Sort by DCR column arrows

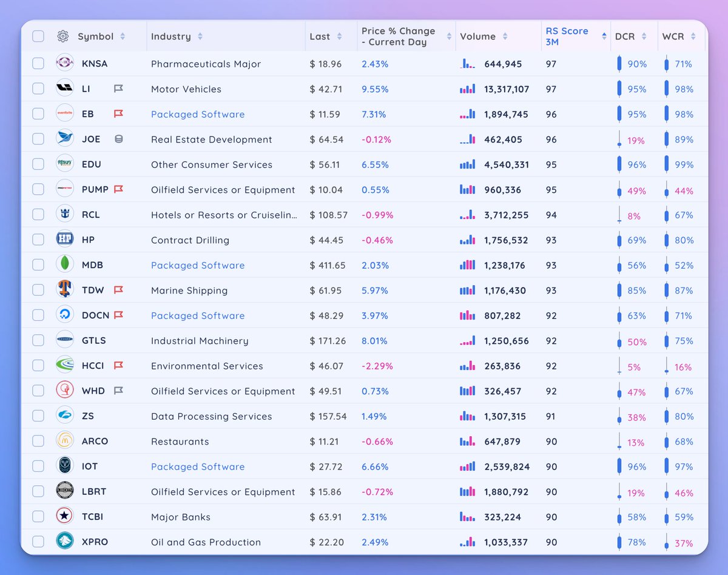(x=644, y=36)
